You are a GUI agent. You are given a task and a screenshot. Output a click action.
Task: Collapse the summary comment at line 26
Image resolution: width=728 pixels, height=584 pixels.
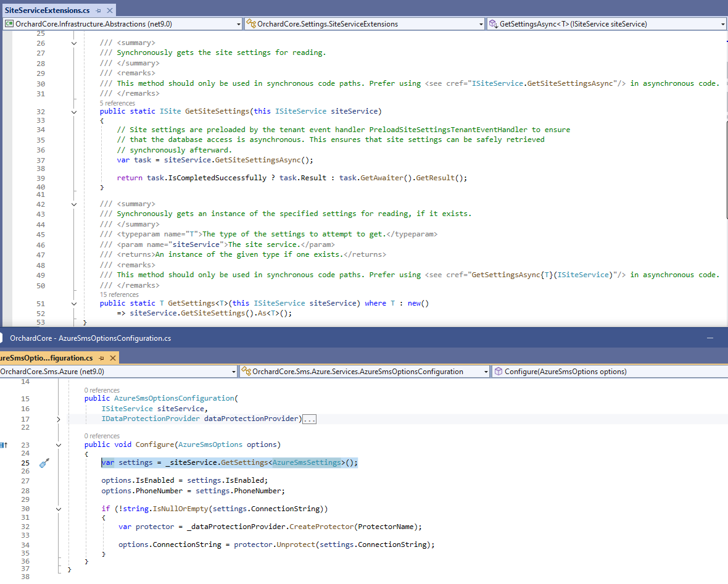pos(74,43)
